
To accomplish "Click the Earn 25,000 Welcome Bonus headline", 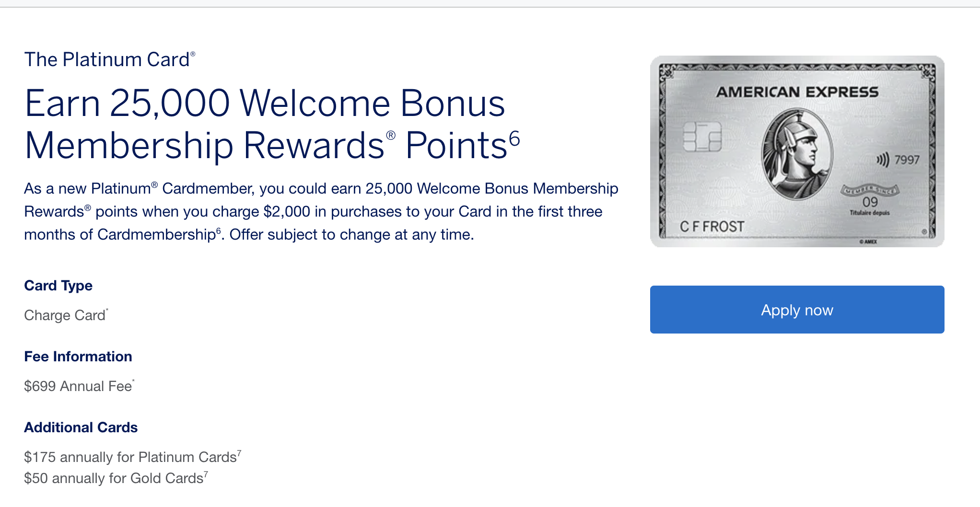I will [x=272, y=124].
